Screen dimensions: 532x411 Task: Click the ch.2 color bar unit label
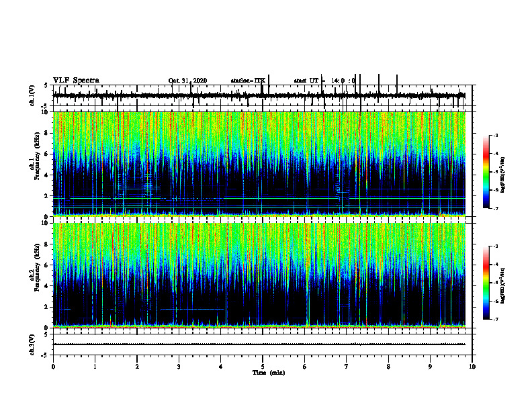coord(503,285)
